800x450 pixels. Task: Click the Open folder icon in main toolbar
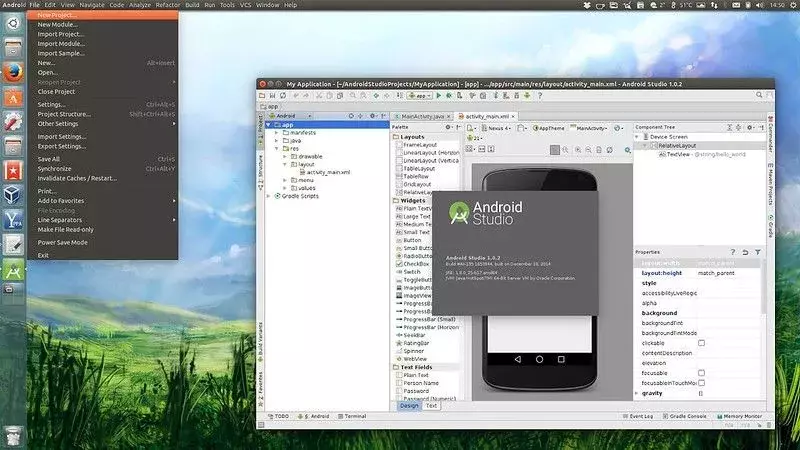click(262, 95)
